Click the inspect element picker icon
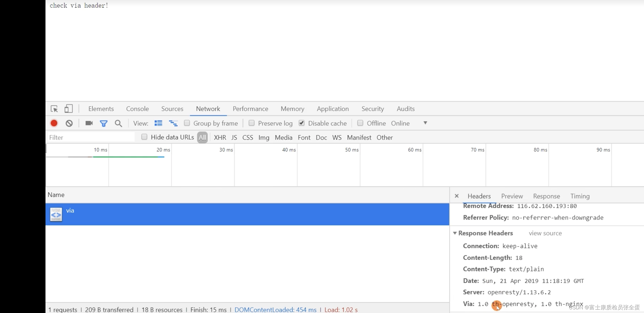The height and width of the screenshot is (313, 644). [54, 109]
